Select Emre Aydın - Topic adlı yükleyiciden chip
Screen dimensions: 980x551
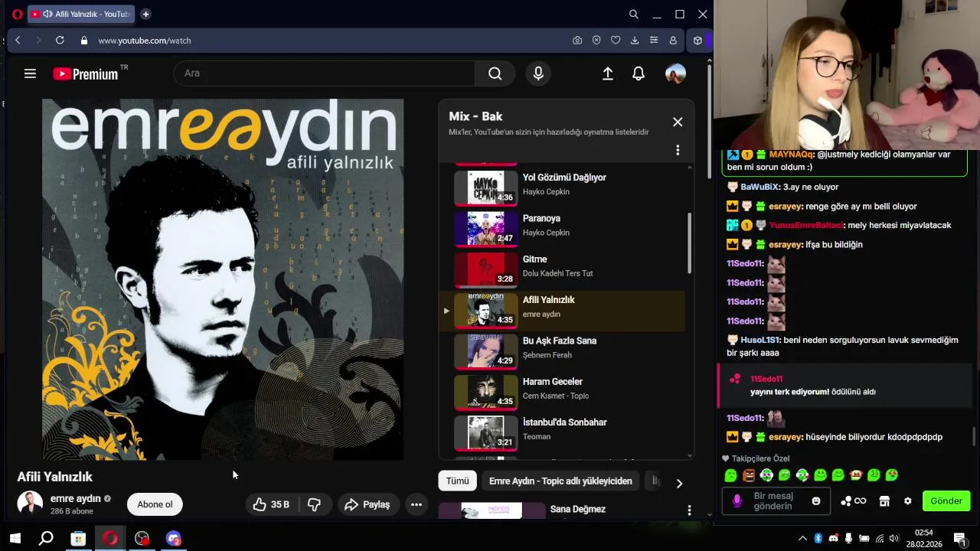[x=560, y=481]
